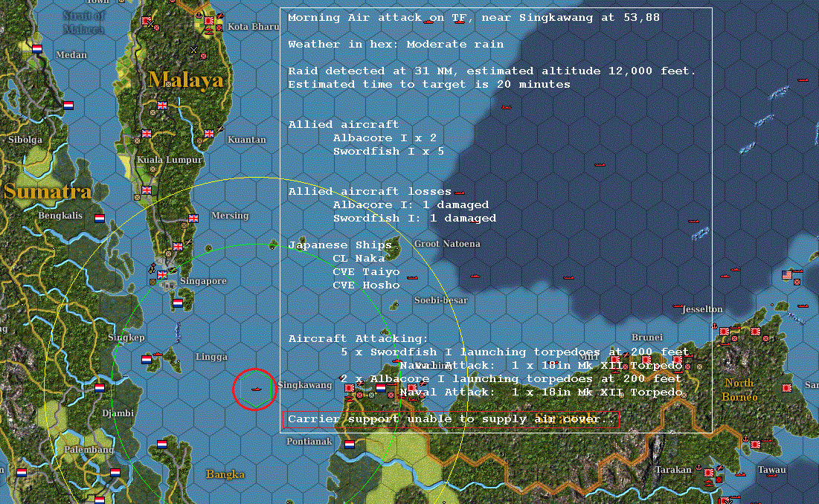Click the Dutch flag on the island south of Singapore
The width and height of the screenshot is (819, 504).
[x=178, y=303]
